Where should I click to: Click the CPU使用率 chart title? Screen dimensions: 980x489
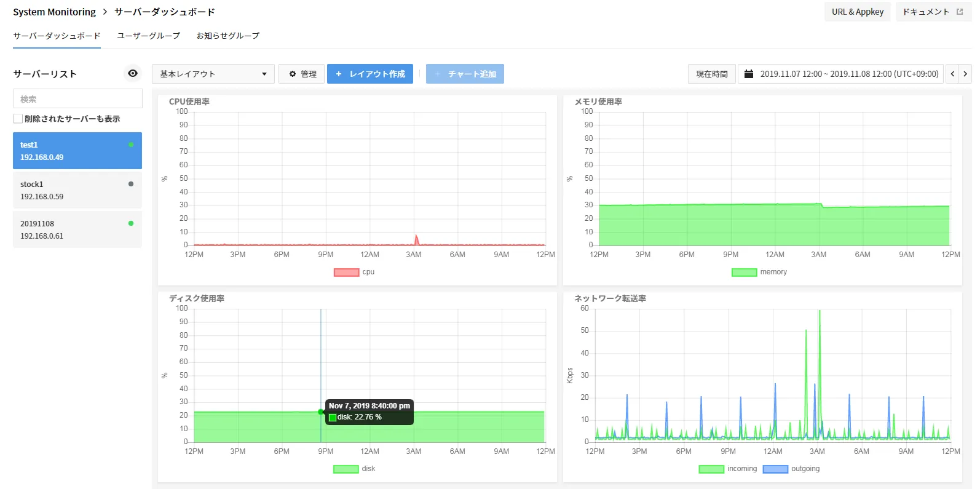point(189,101)
